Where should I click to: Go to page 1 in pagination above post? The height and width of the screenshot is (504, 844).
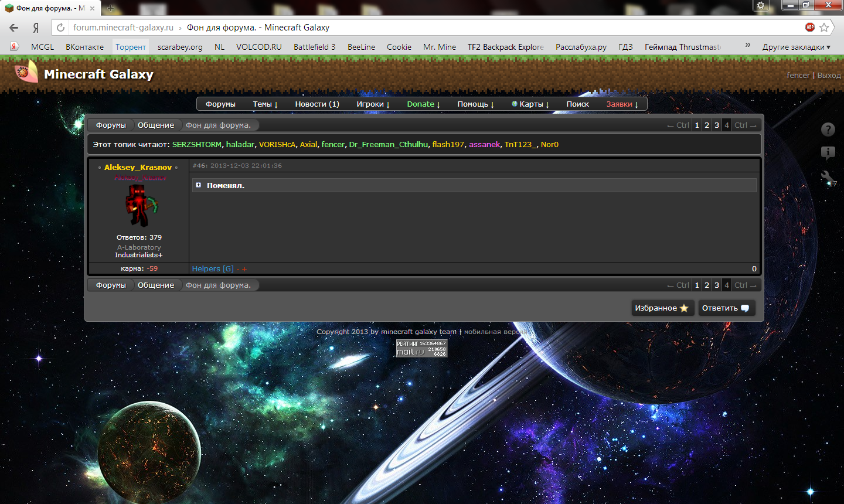[x=697, y=125]
